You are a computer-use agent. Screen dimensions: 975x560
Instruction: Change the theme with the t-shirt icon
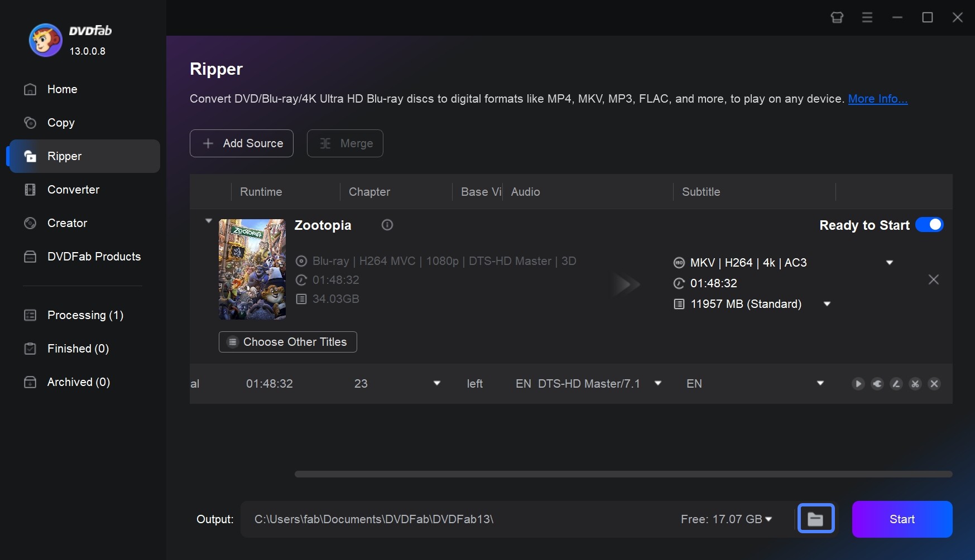pos(837,17)
